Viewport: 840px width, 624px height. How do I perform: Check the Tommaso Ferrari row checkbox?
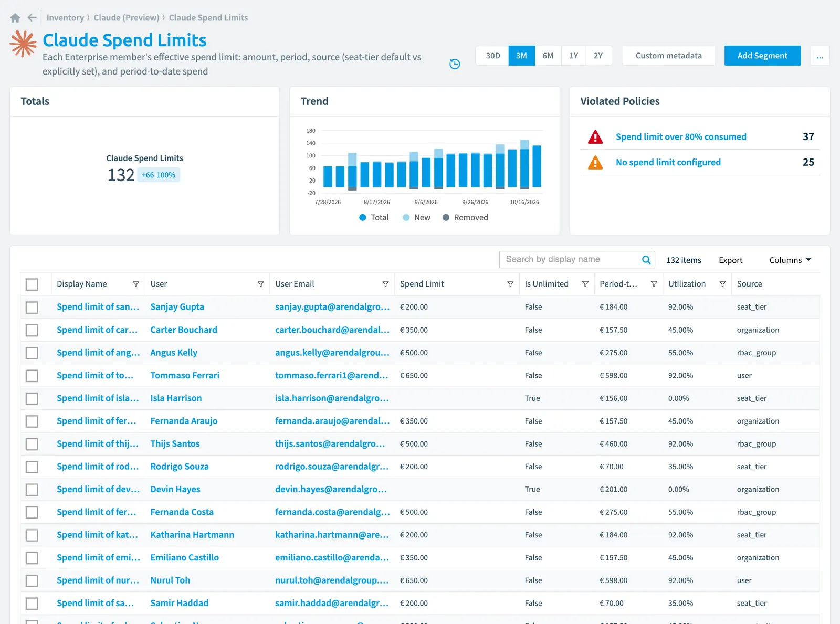[x=32, y=376]
